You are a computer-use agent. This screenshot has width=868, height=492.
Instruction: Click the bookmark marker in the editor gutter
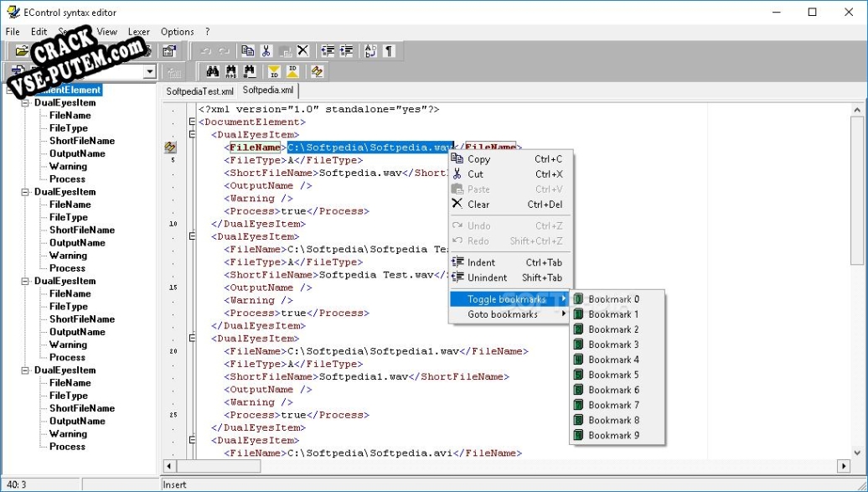[171, 148]
